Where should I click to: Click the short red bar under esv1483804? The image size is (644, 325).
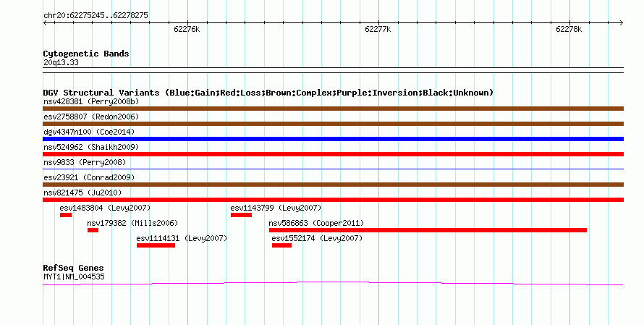point(66,215)
